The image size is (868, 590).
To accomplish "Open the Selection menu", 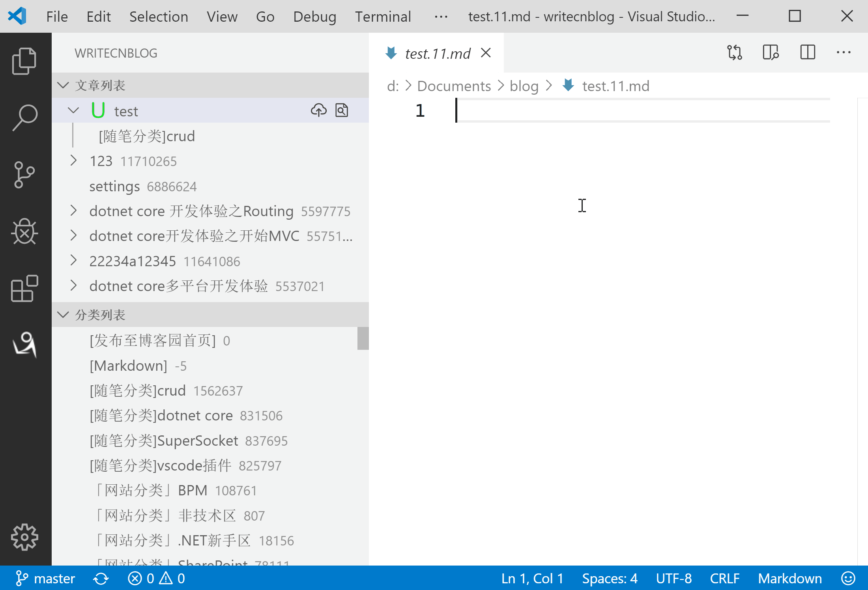I will pos(159,17).
